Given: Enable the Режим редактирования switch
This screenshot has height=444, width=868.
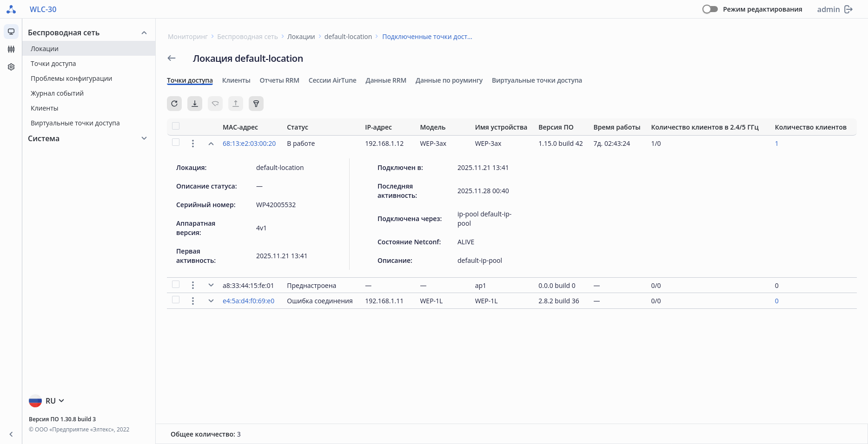Looking at the screenshot, I should point(710,9).
